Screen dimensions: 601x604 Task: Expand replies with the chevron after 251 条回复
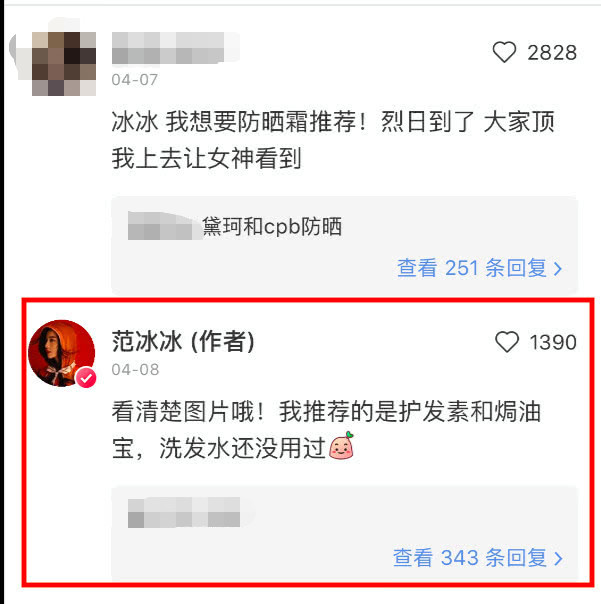click(557, 268)
